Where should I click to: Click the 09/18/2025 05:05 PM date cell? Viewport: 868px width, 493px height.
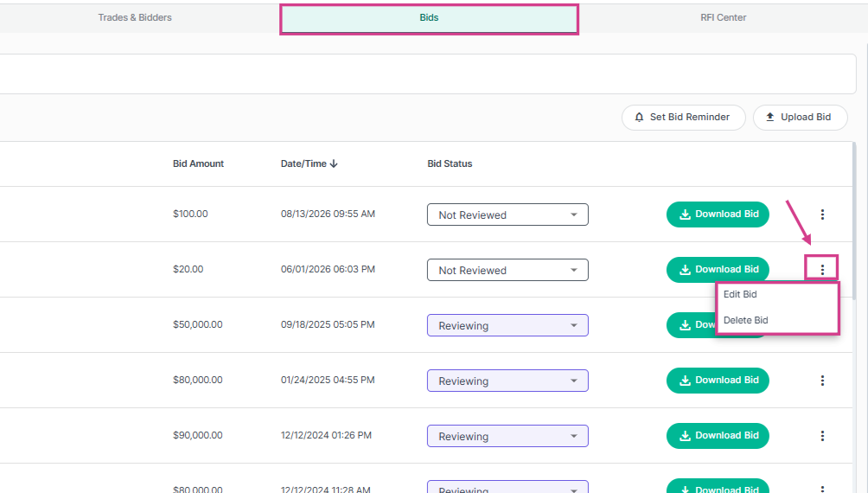[328, 324]
